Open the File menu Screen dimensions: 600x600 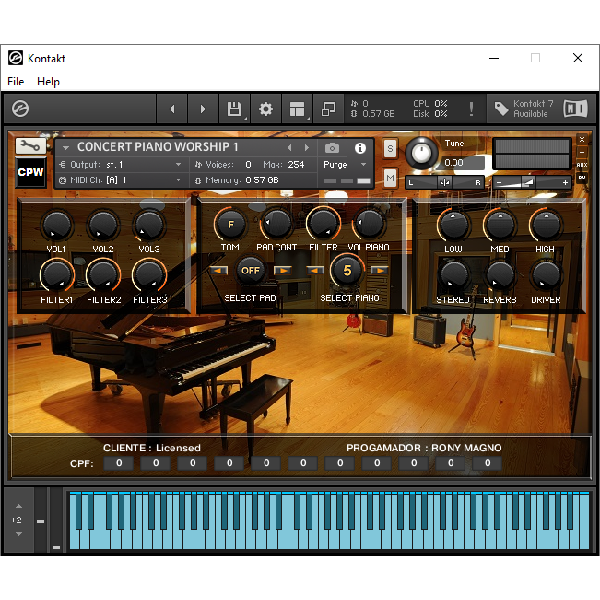[x=16, y=82]
